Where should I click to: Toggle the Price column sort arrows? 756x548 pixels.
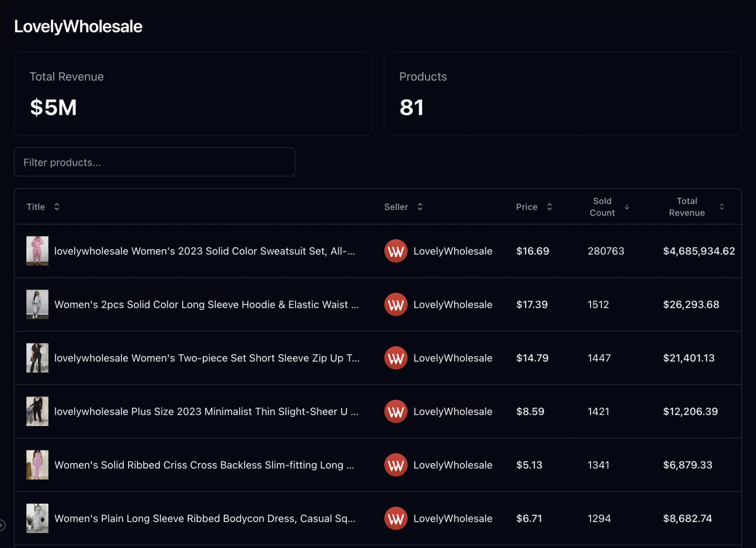[549, 207]
